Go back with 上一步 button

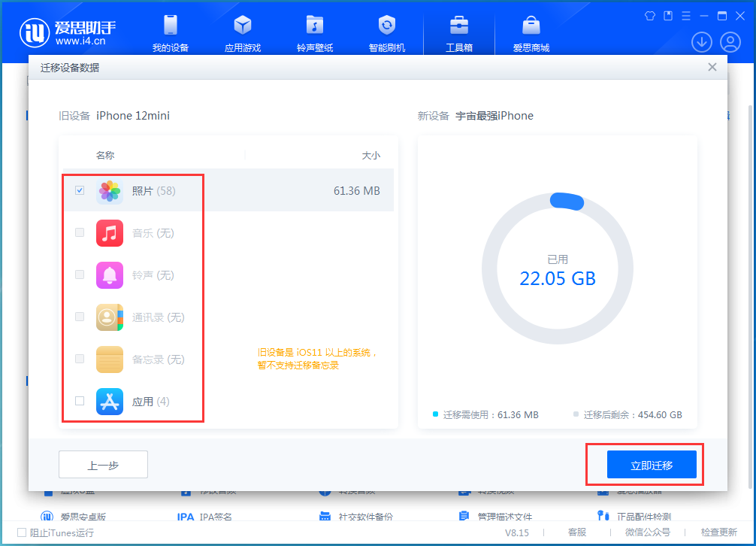tap(103, 466)
